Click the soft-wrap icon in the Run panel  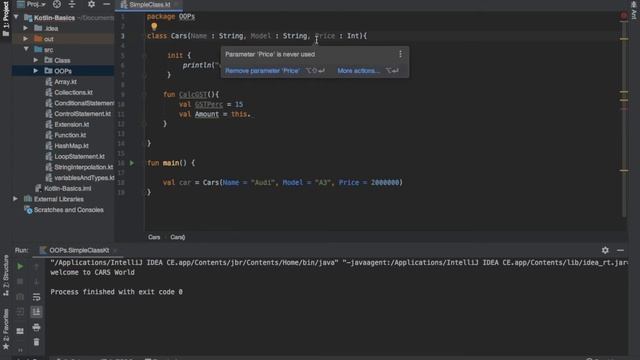point(36,297)
